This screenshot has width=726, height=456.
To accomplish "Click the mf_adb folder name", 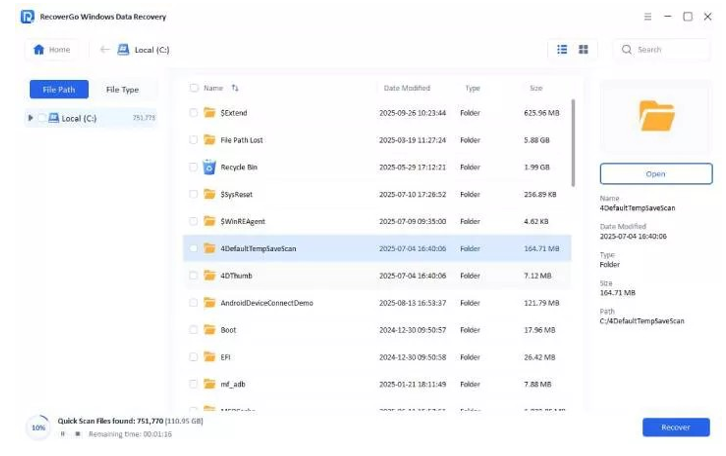I will pyautogui.click(x=233, y=384).
